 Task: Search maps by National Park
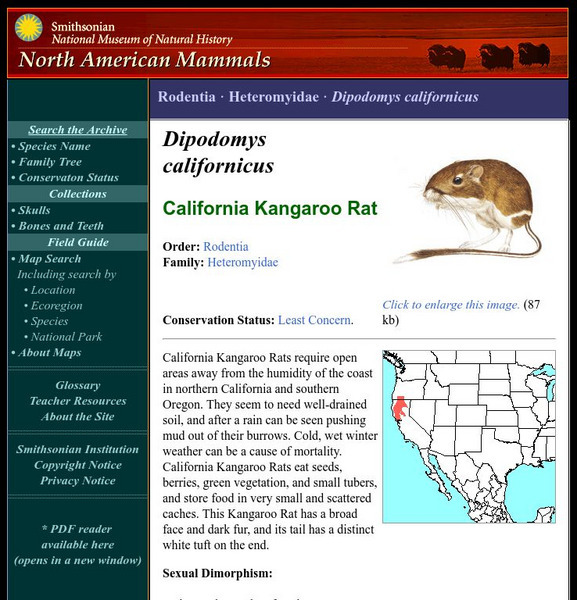(66, 337)
